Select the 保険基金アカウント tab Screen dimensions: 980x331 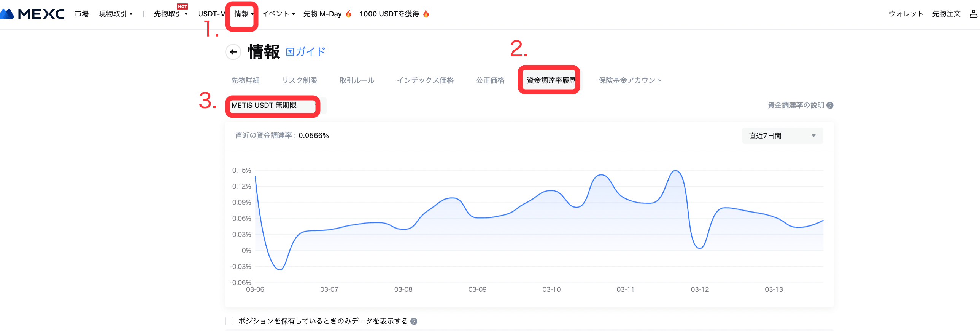tap(630, 80)
